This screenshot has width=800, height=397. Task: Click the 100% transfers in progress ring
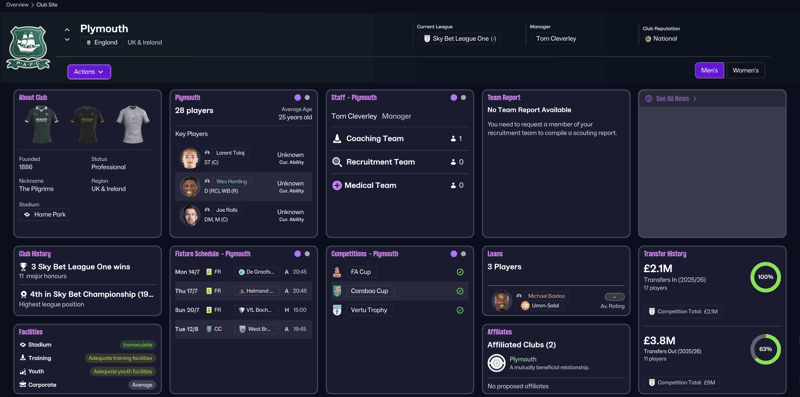(765, 277)
